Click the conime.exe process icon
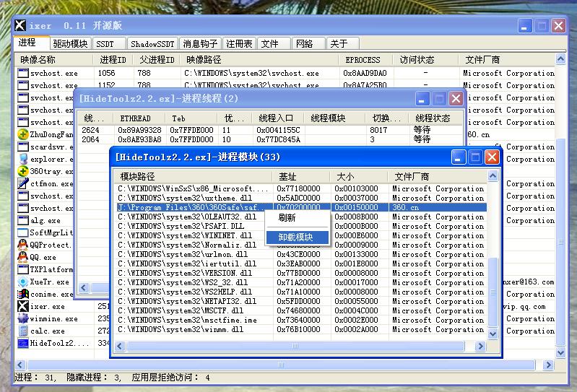577x392 pixels. [23, 295]
